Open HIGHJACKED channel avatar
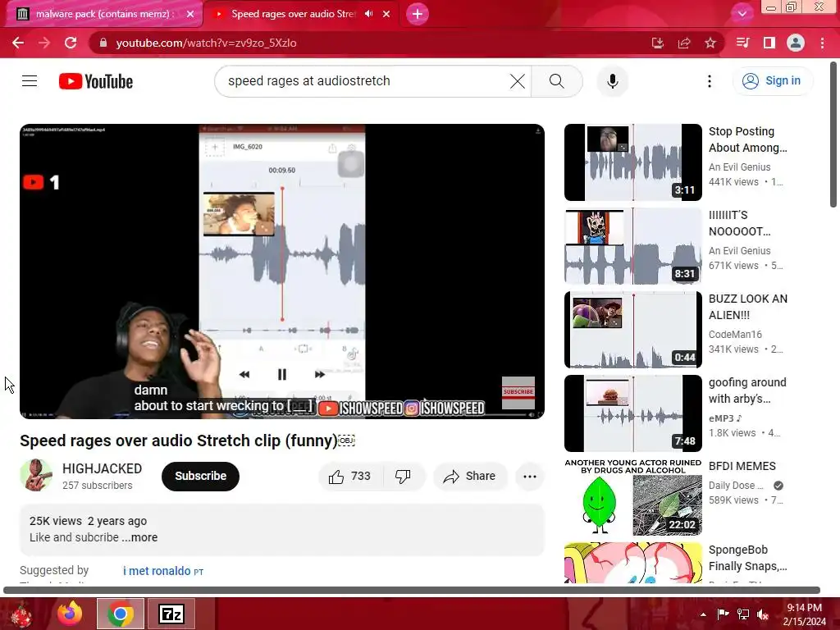Viewport: 840px width, 630px height. pos(36,475)
